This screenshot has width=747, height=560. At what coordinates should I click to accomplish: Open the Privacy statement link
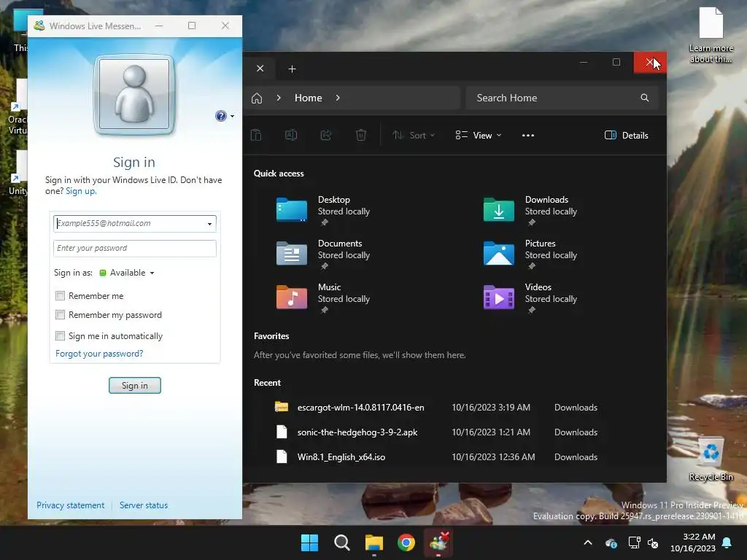pos(71,505)
